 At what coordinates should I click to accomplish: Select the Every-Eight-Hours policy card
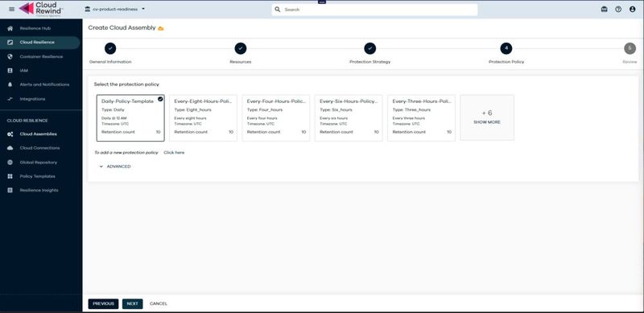(204, 118)
